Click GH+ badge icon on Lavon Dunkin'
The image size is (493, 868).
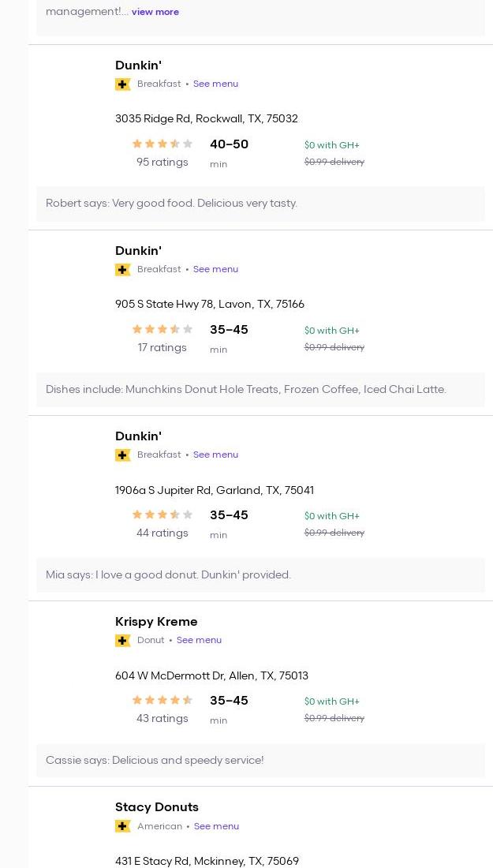[x=122, y=270]
